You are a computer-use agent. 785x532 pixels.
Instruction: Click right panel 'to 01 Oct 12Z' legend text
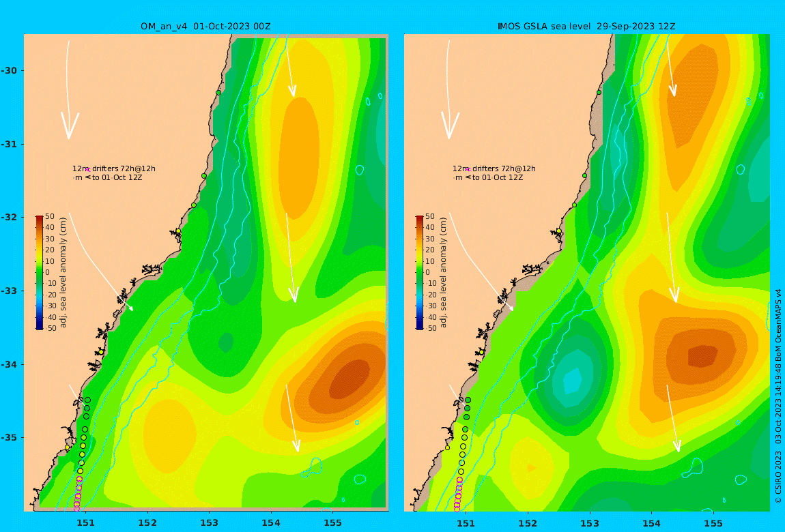[498, 177]
